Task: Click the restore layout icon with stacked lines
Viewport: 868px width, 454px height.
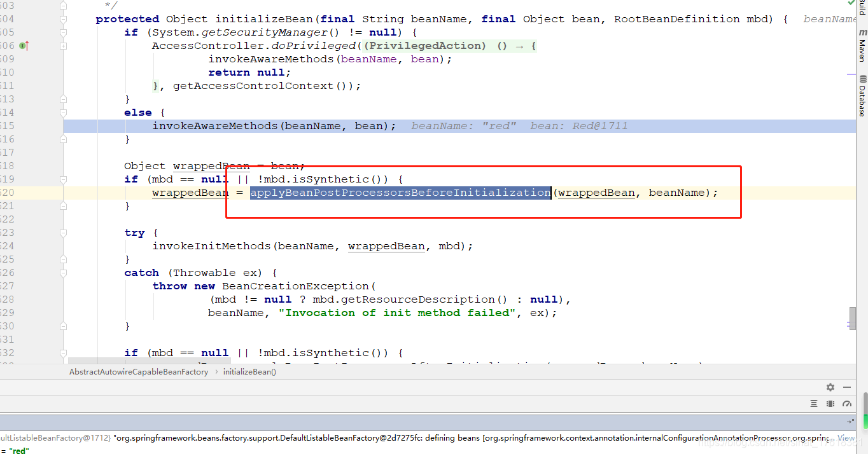Action: click(814, 404)
